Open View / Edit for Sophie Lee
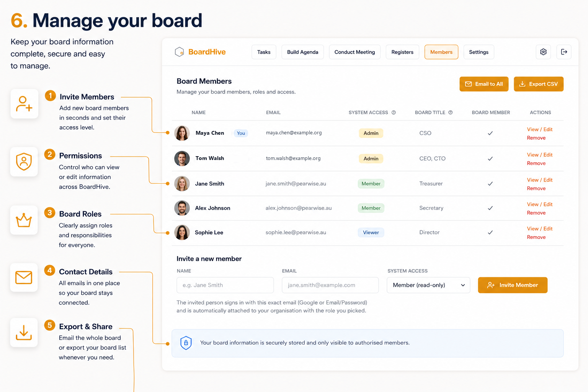588x392 pixels. click(x=539, y=229)
